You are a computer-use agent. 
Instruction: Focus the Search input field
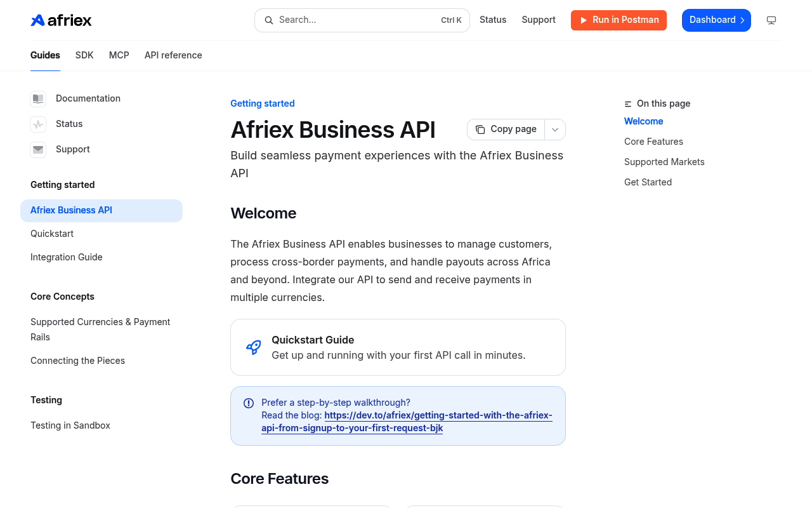coord(362,20)
